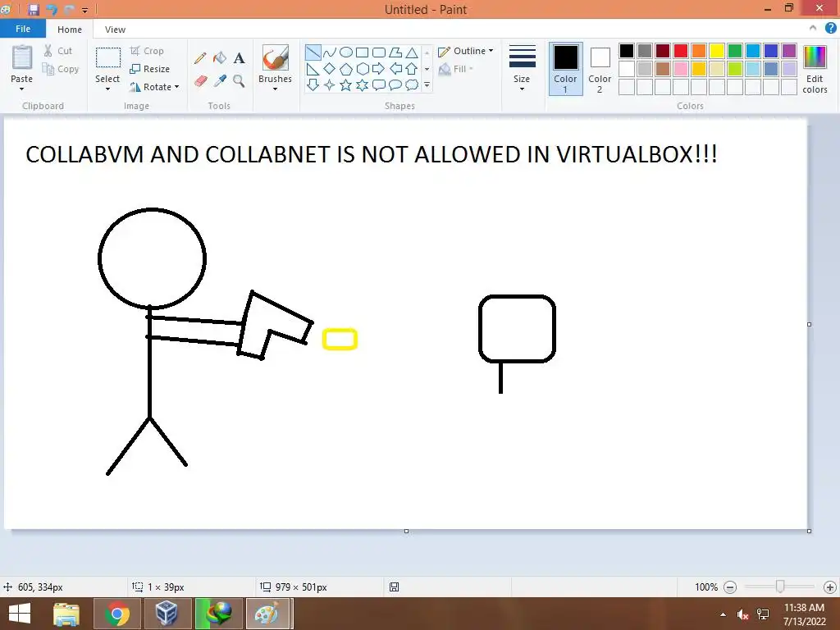Viewport: 840px width, 630px height.
Task: Pick the red color swatch
Action: [x=681, y=51]
